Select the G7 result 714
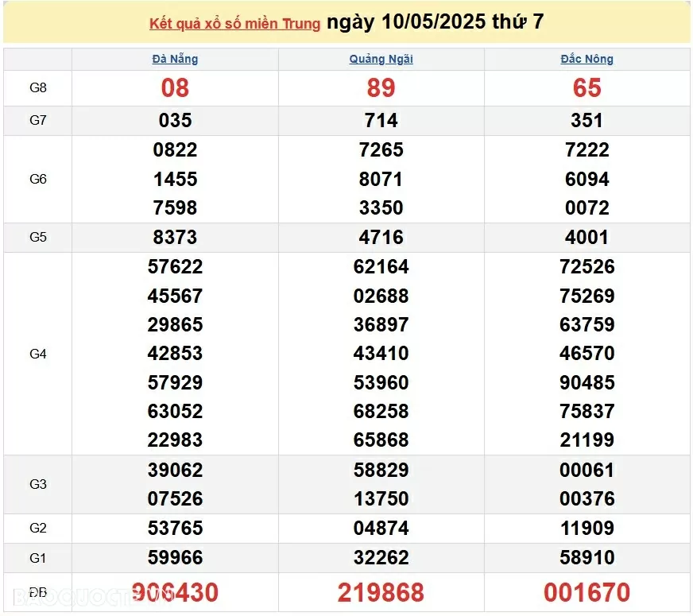Image resolution: width=693 pixels, height=616 pixels. [381, 121]
